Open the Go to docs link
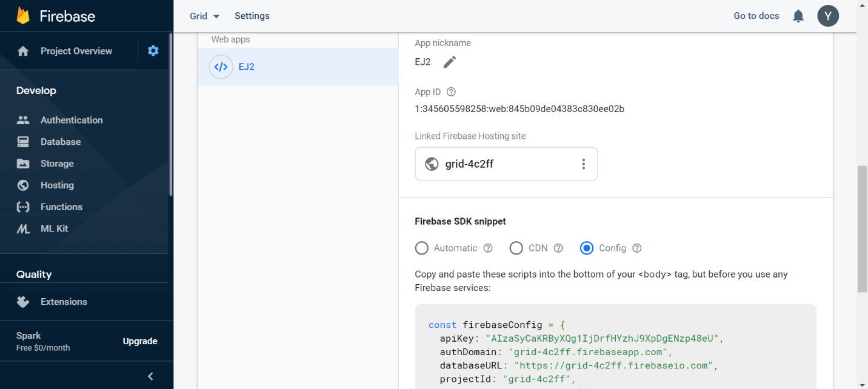 756,16
